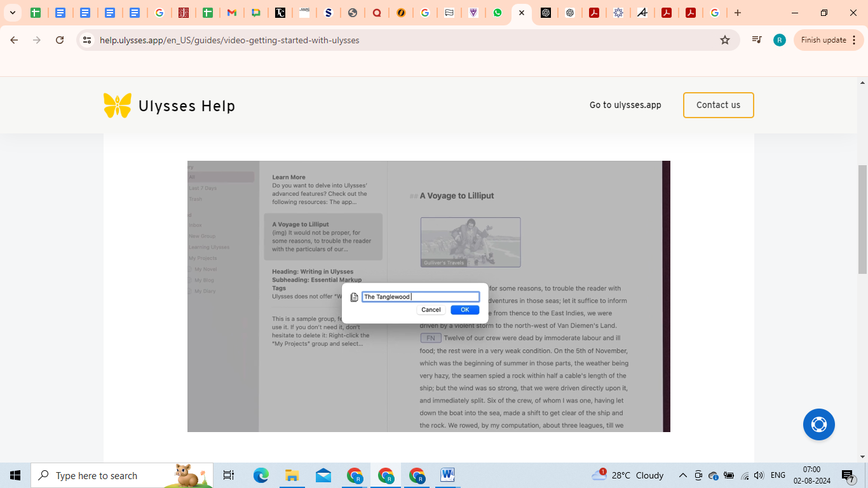Click the page's vertical scrollbar thumb

point(862,219)
